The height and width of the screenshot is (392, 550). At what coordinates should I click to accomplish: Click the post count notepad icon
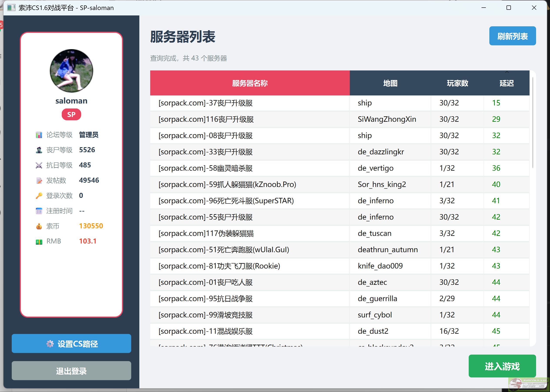coord(39,180)
